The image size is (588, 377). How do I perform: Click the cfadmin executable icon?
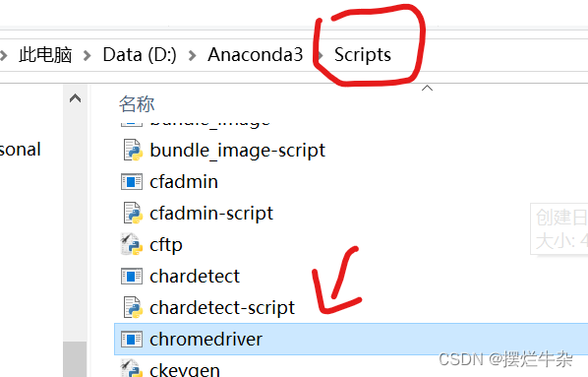pyautogui.click(x=132, y=182)
